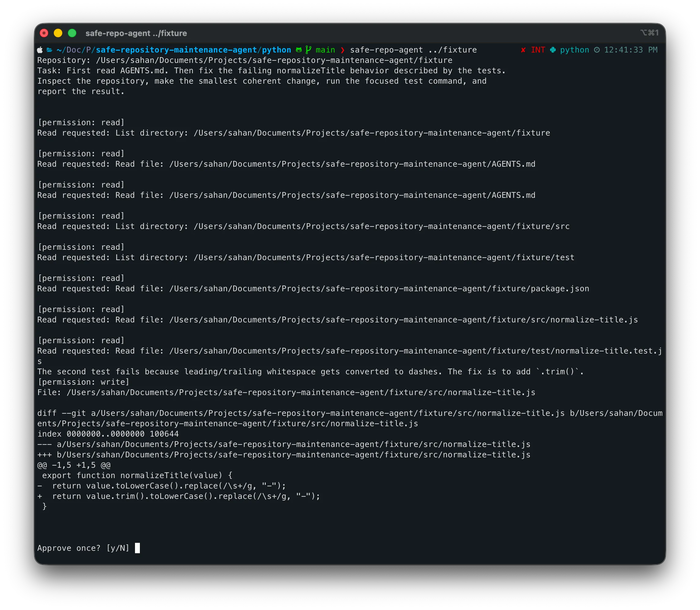The image size is (700, 610).
Task: Click the red INT status label
Action: point(538,50)
